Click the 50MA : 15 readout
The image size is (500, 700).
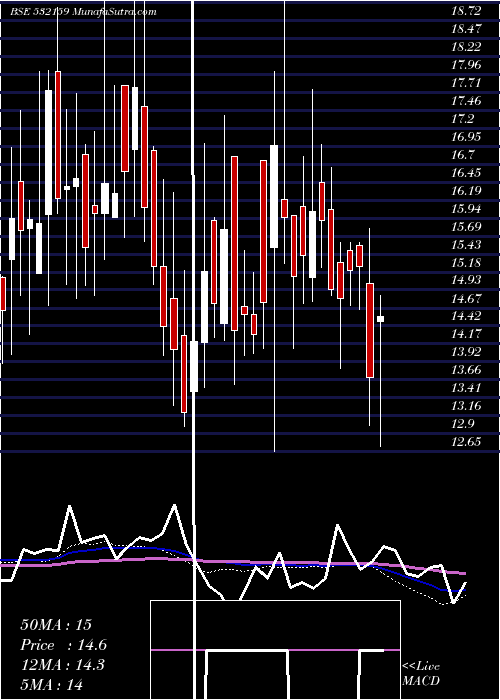pyautogui.click(x=56, y=625)
